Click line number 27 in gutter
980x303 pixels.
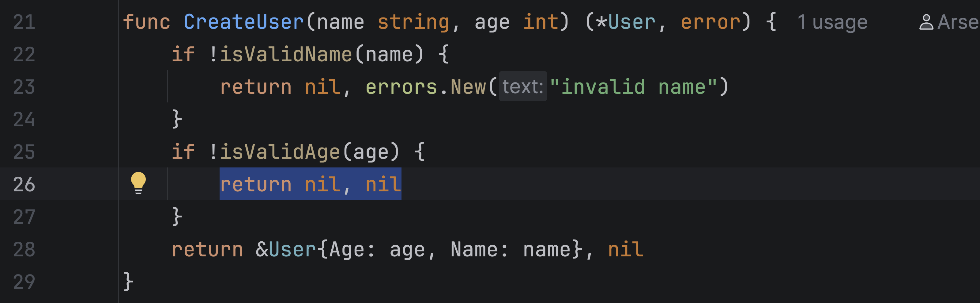click(24, 217)
